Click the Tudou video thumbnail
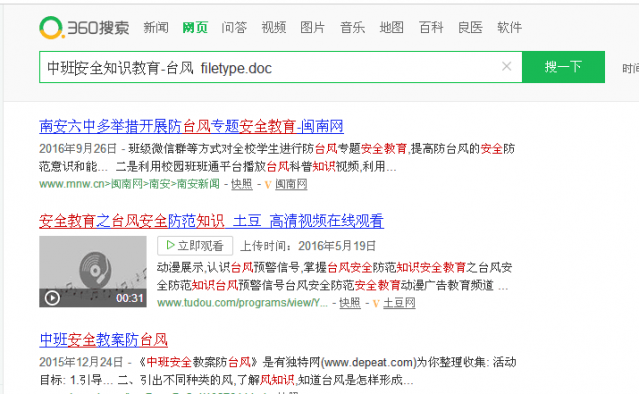The width and height of the screenshot is (639, 394). pos(93,271)
